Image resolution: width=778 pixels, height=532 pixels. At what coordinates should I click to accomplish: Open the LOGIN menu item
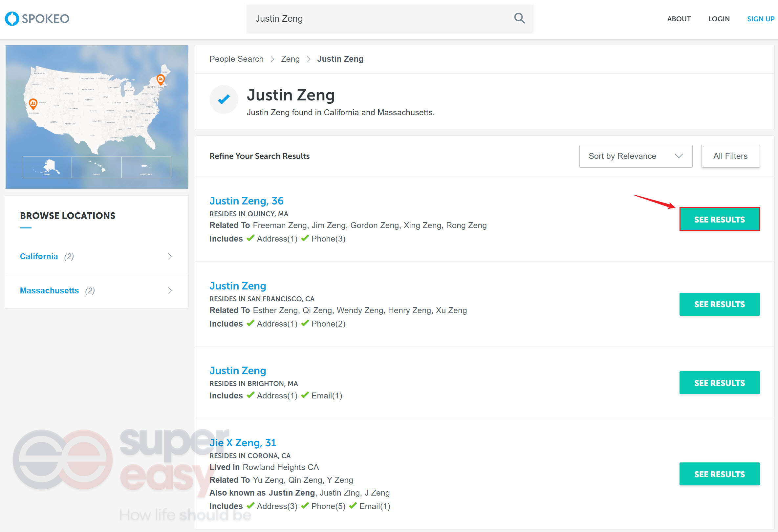point(718,19)
